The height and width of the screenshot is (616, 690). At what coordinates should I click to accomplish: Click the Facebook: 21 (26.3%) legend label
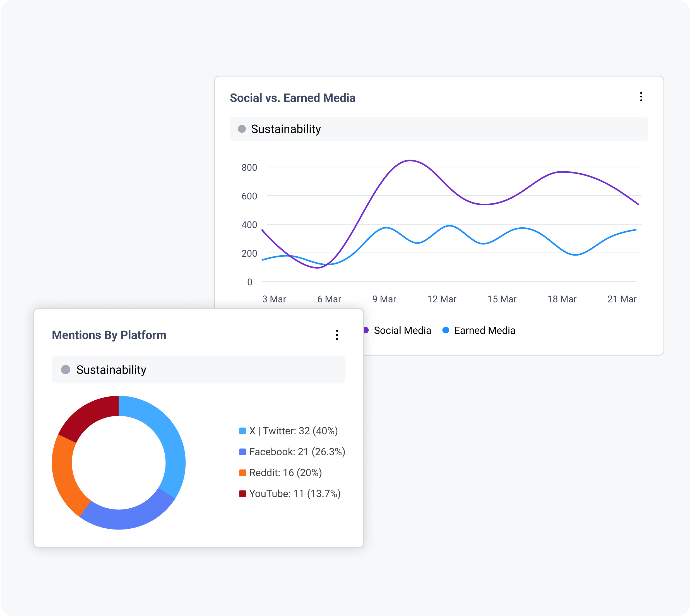297,451
